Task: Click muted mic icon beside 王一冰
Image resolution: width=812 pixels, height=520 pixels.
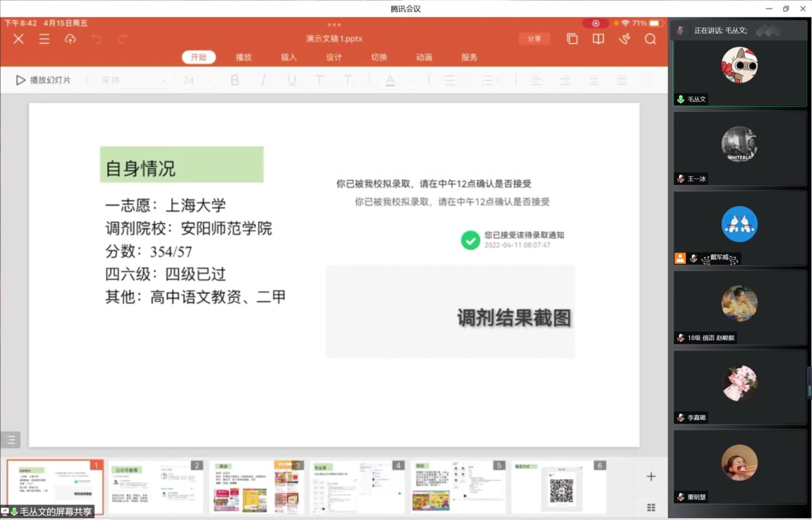Action: coord(681,179)
